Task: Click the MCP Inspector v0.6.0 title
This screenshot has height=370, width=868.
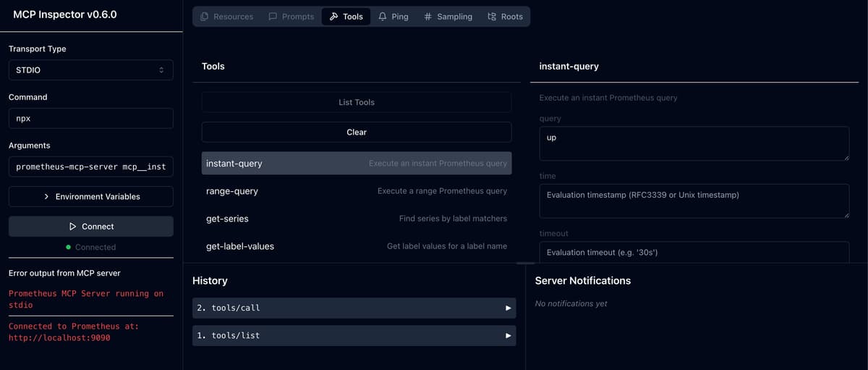Action: (x=65, y=14)
